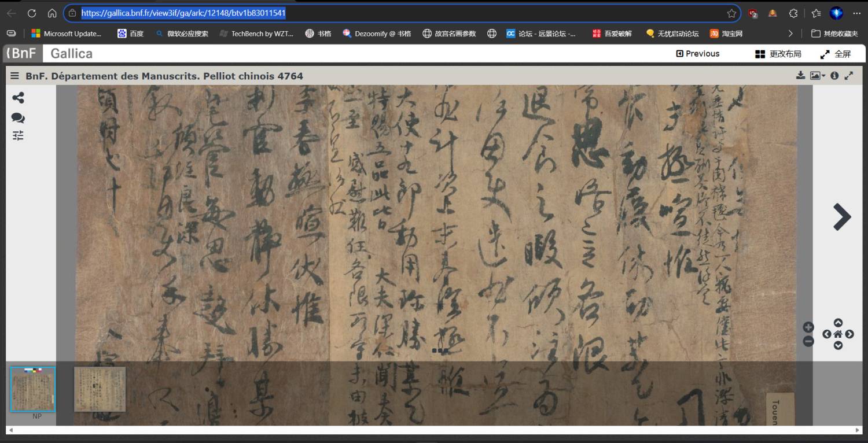This screenshot has width=868, height=443.
Task: Select the second page thumbnail
Action: coord(100,389)
